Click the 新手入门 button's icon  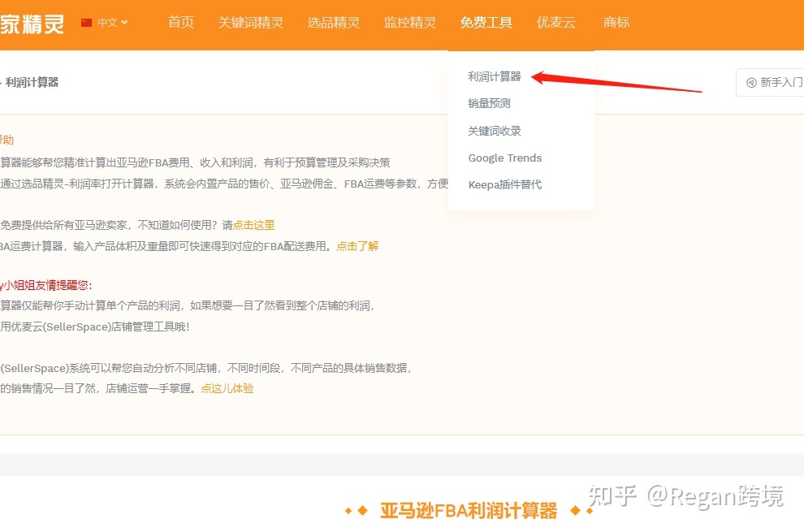pos(751,83)
